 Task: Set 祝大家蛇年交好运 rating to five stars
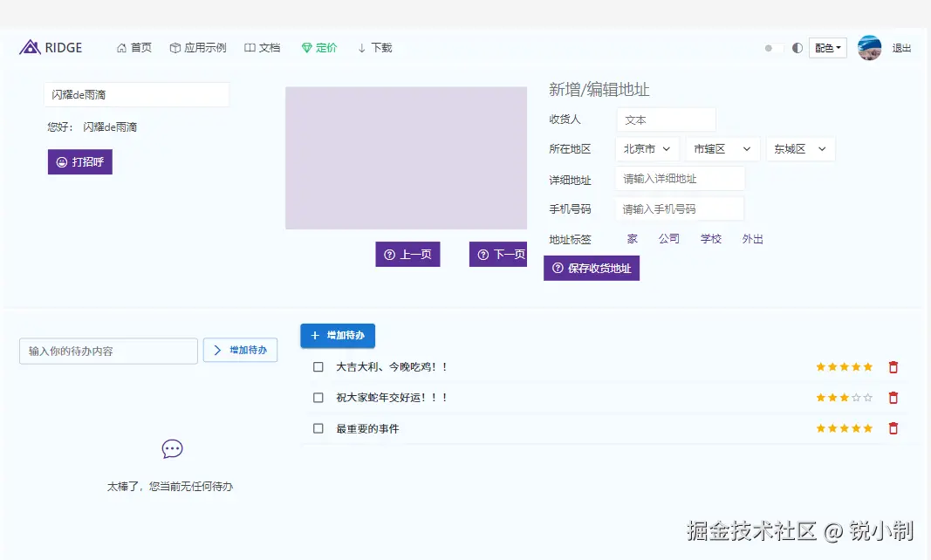[x=868, y=397]
